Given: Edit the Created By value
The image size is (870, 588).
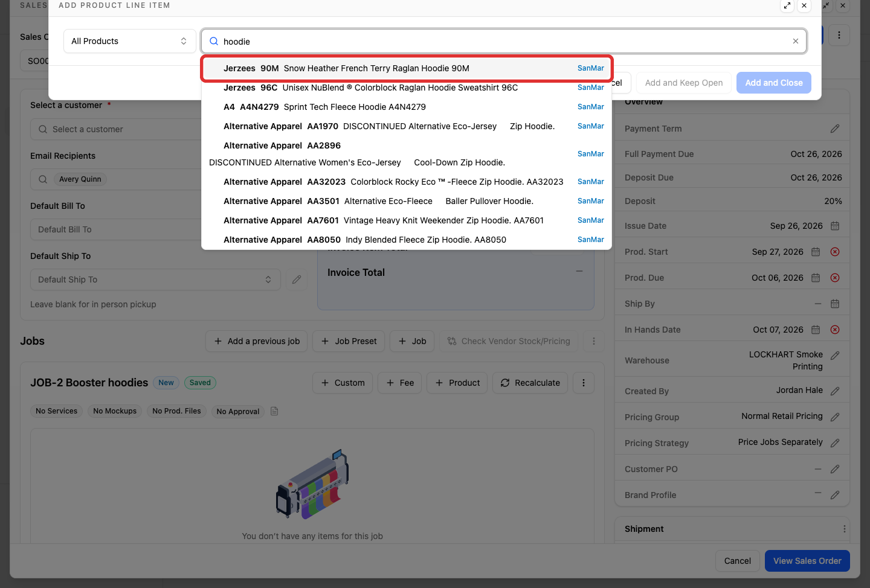Looking at the screenshot, I should [835, 391].
